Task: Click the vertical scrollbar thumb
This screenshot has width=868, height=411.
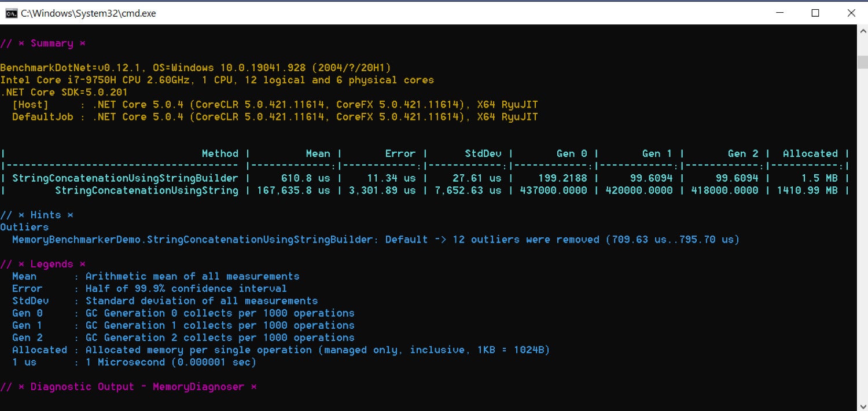Action: (862, 63)
